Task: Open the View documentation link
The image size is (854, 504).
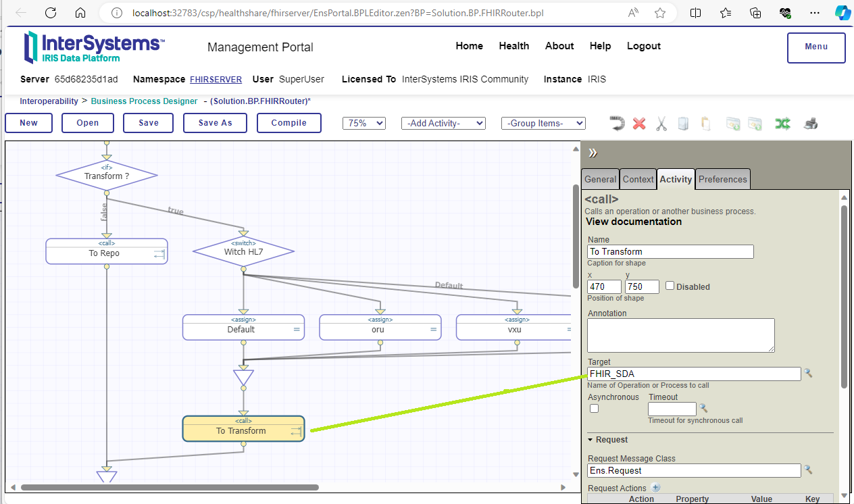Action: 634,222
